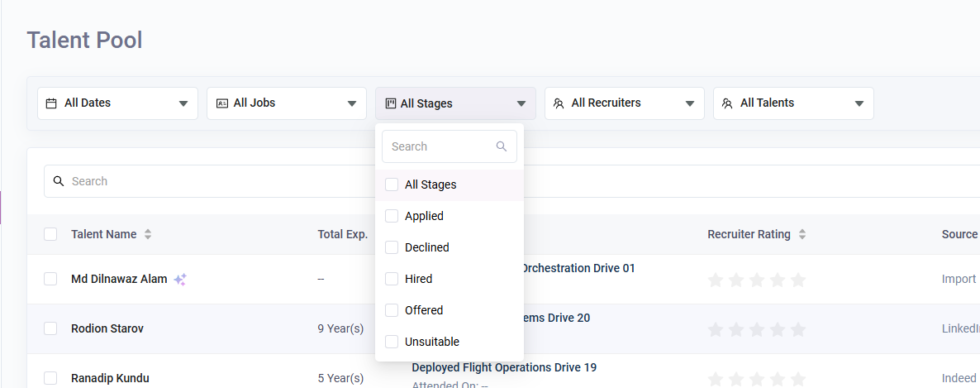Check the Offered stage checkbox
This screenshot has width=980, height=388.
point(392,310)
